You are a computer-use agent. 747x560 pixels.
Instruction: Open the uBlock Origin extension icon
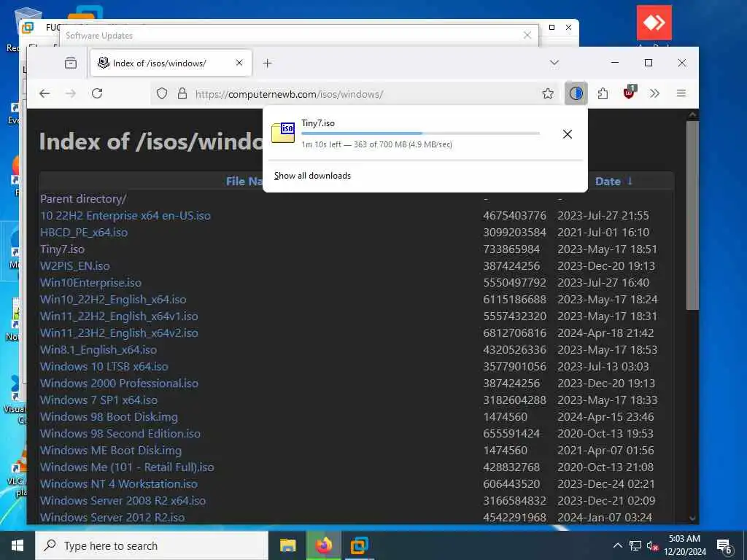630,93
